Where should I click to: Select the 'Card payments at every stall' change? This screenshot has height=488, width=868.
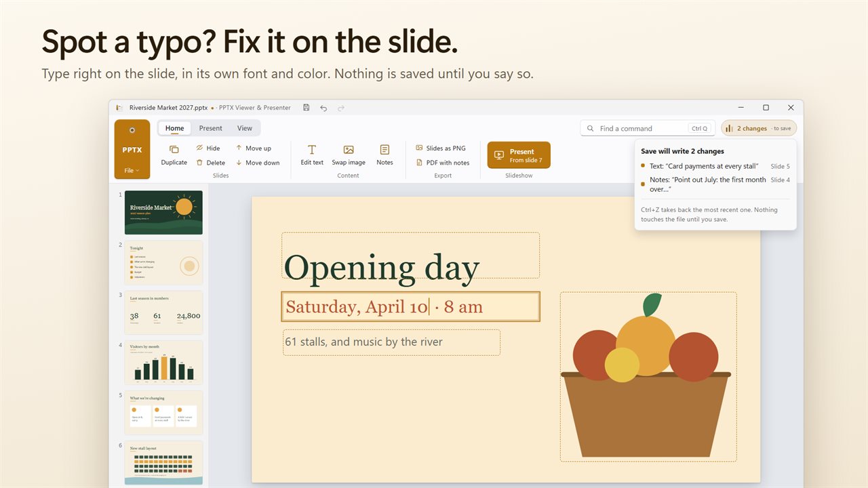point(715,166)
